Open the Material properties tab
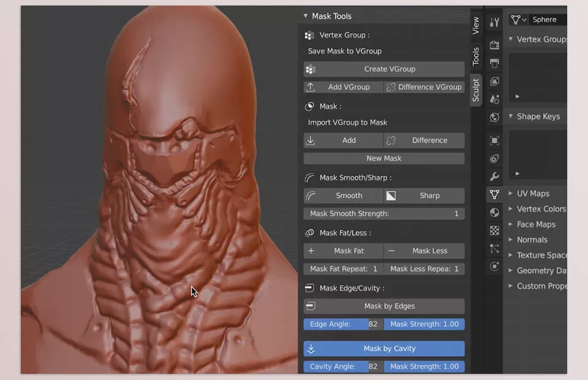The width and height of the screenshot is (588, 380). point(494,212)
